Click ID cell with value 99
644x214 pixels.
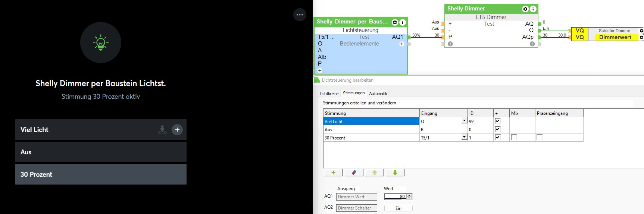pos(481,121)
